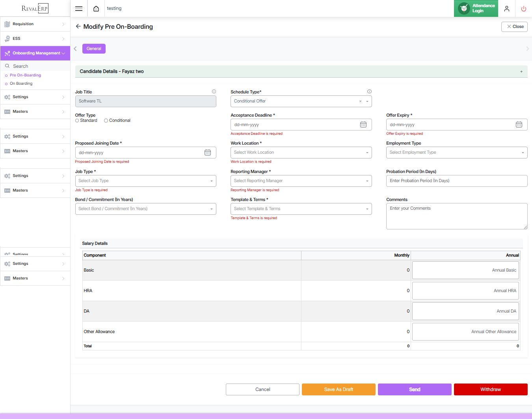Clear the Conditional Offer selection

tap(360, 101)
